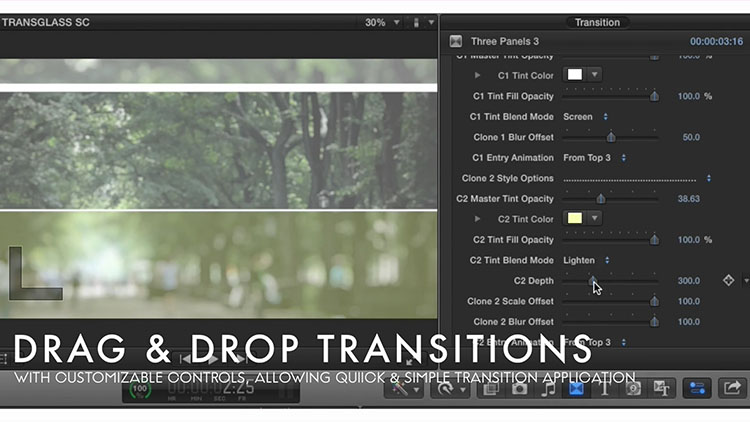Screen dimensions: 750x422
Task: Toggle the Inspector panel button
Action: coord(697,389)
